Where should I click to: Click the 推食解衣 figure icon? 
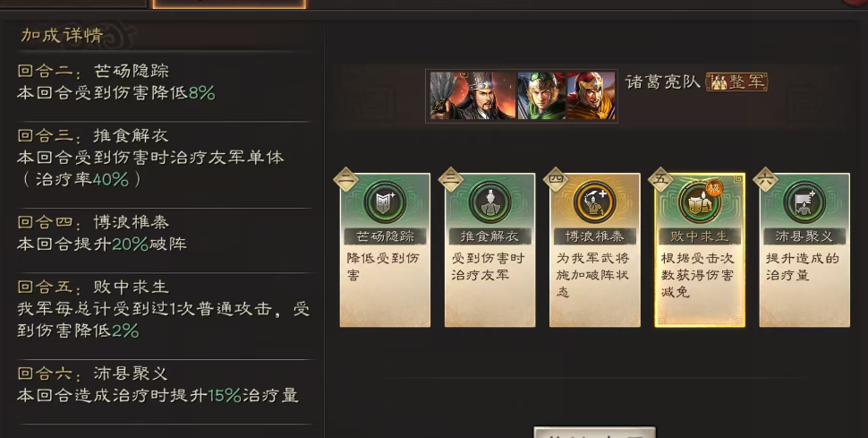(x=489, y=202)
